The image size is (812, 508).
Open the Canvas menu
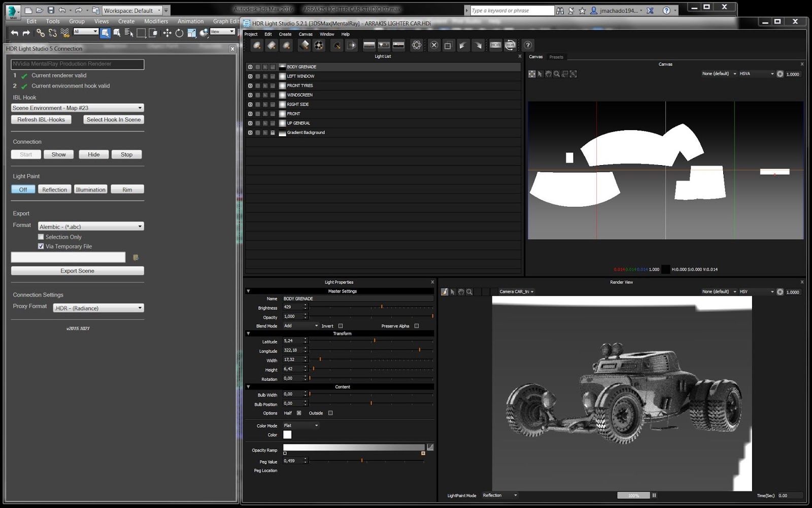pyautogui.click(x=306, y=34)
